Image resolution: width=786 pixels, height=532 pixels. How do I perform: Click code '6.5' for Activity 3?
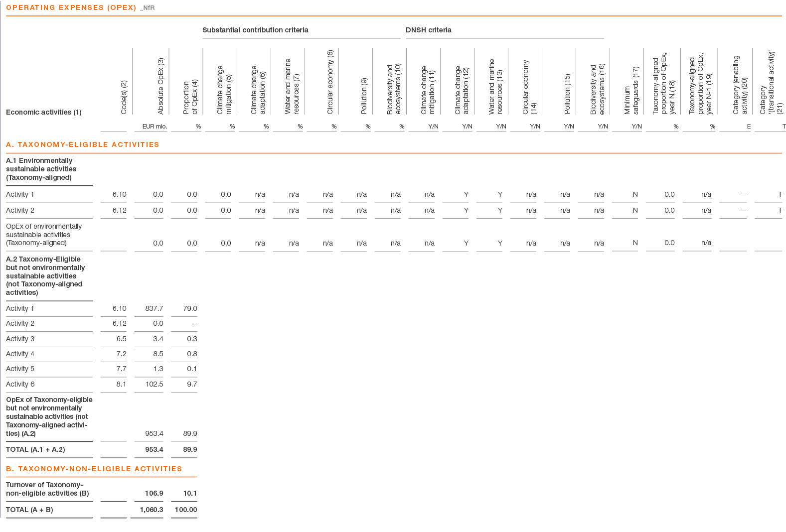pyautogui.click(x=121, y=339)
